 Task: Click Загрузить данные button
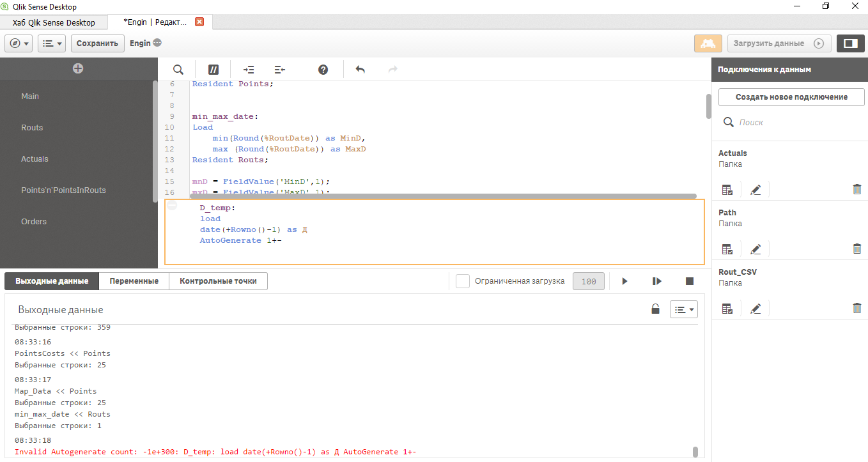[779, 43]
